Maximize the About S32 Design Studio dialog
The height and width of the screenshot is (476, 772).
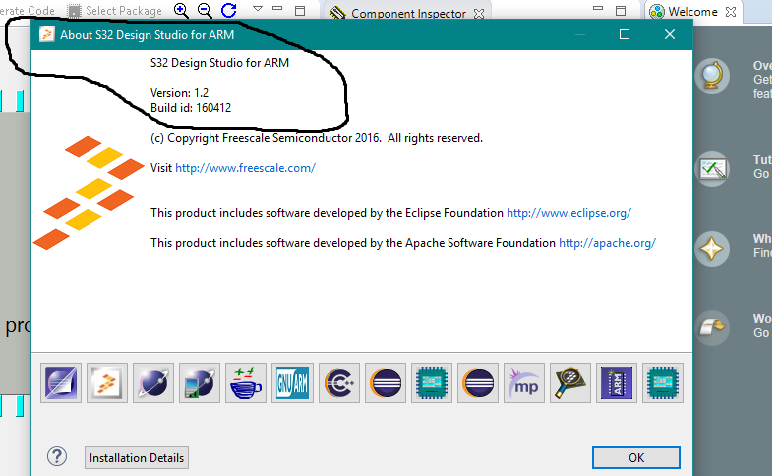(x=624, y=34)
